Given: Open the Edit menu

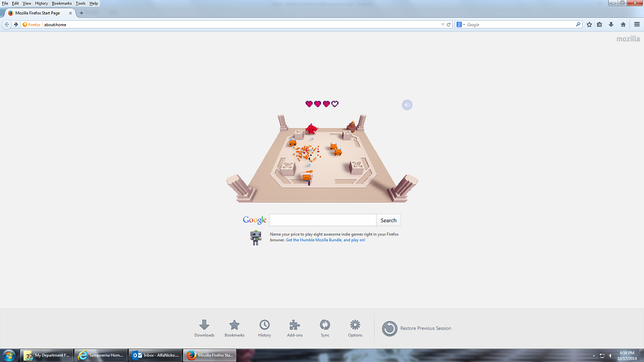Looking at the screenshot, I should pyautogui.click(x=15, y=3).
